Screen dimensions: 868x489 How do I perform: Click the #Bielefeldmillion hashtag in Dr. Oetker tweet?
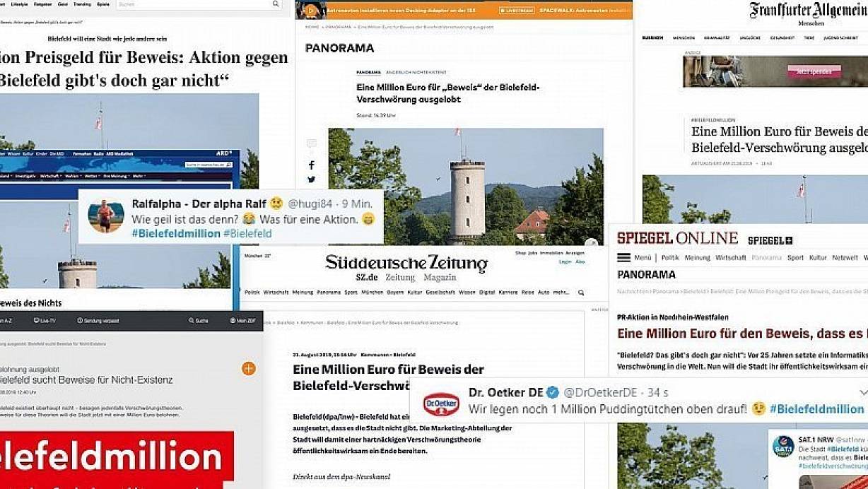(x=816, y=409)
